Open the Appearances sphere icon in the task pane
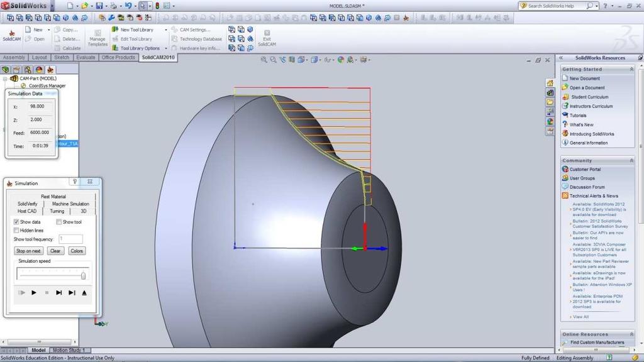644x362 pixels. click(550, 121)
